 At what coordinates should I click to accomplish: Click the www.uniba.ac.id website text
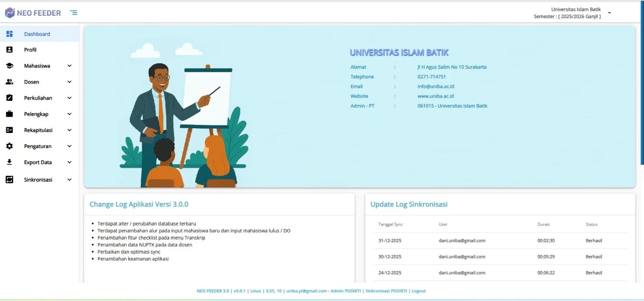pos(436,96)
